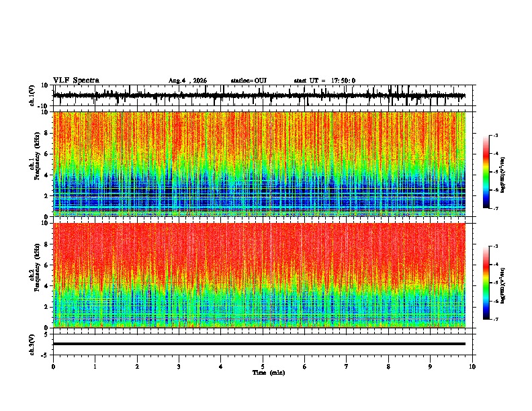Click the "5" tick on ch.3(V) axis

click(46, 334)
